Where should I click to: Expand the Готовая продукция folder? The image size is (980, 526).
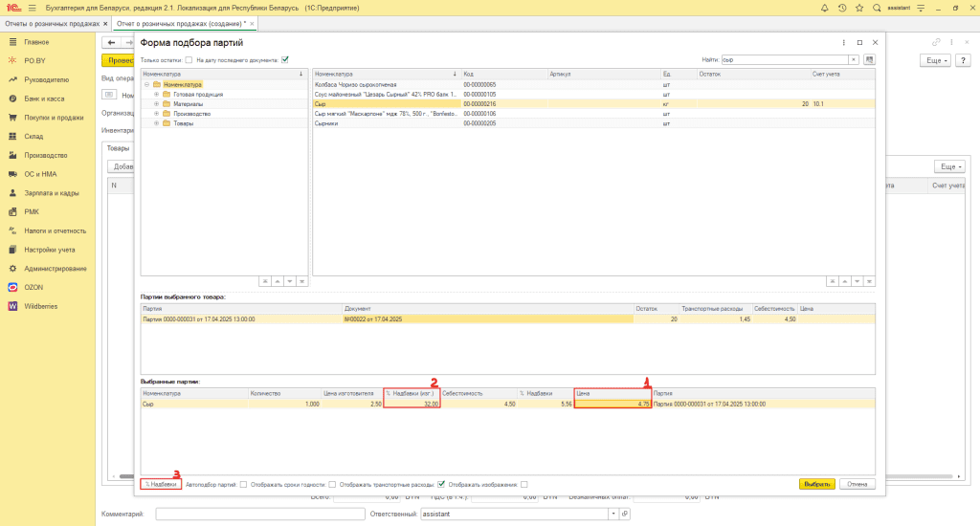[x=156, y=95]
